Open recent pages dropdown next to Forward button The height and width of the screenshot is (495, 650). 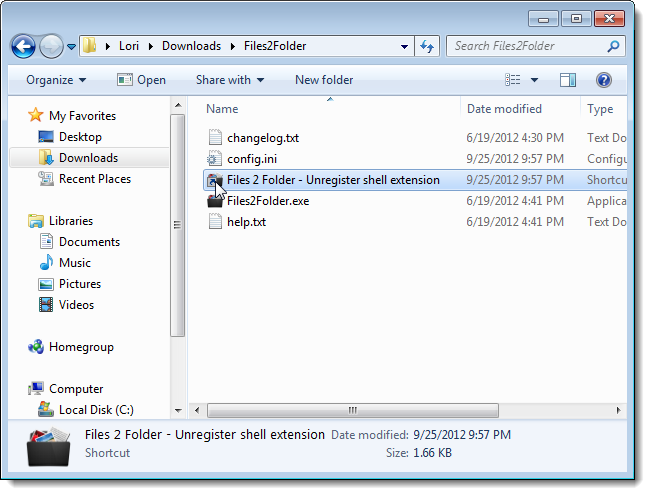71,46
